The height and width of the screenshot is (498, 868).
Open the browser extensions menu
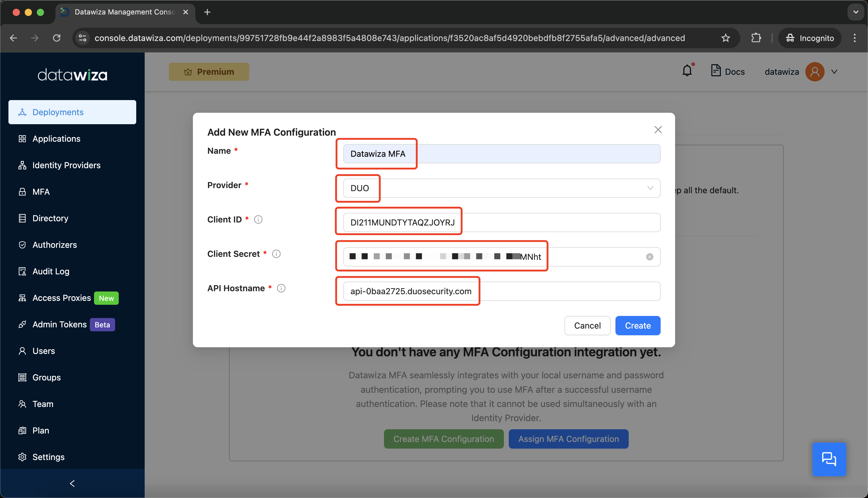coord(756,38)
